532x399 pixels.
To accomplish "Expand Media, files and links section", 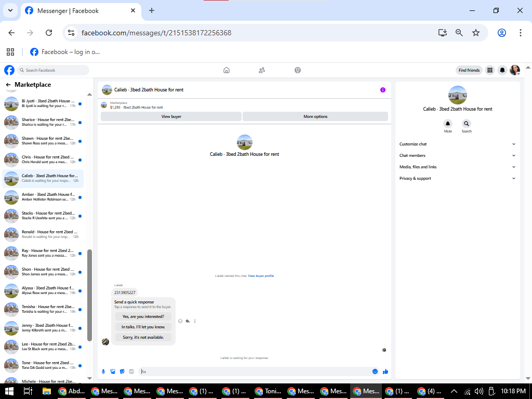I will pyautogui.click(x=457, y=167).
